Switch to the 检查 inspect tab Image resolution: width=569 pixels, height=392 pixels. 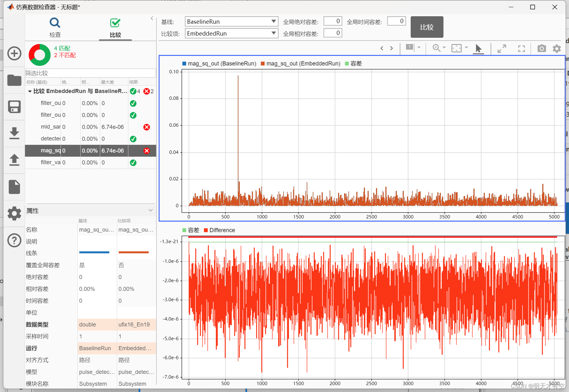click(55, 27)
